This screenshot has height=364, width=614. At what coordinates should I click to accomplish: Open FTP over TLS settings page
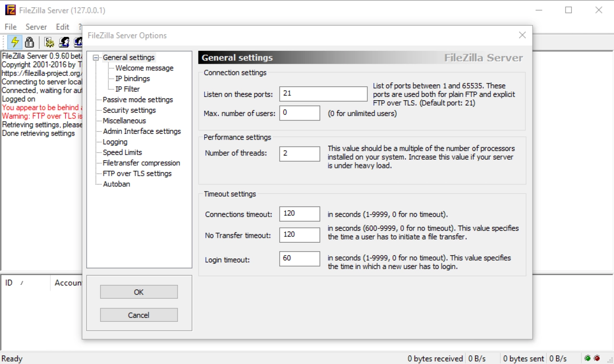137,174
